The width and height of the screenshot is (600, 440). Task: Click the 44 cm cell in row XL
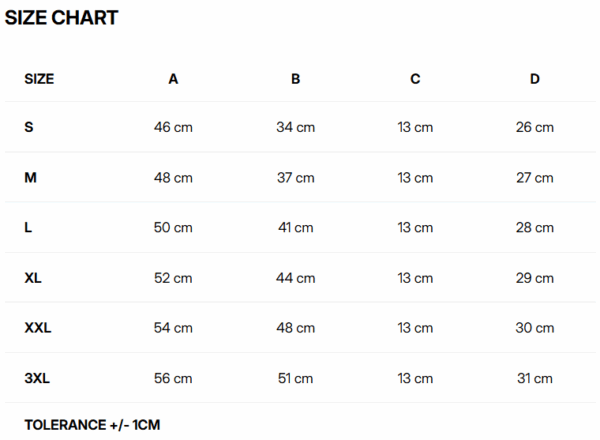[295, 277]
